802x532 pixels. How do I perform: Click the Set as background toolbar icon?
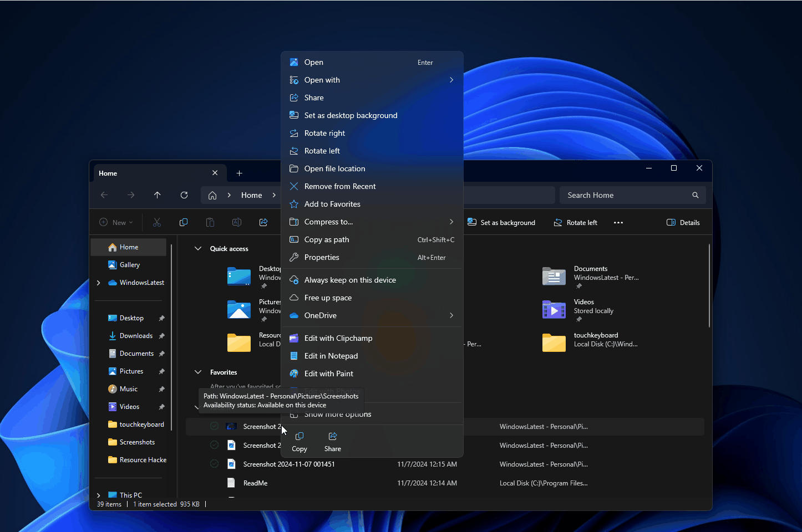tap(501, 222)
